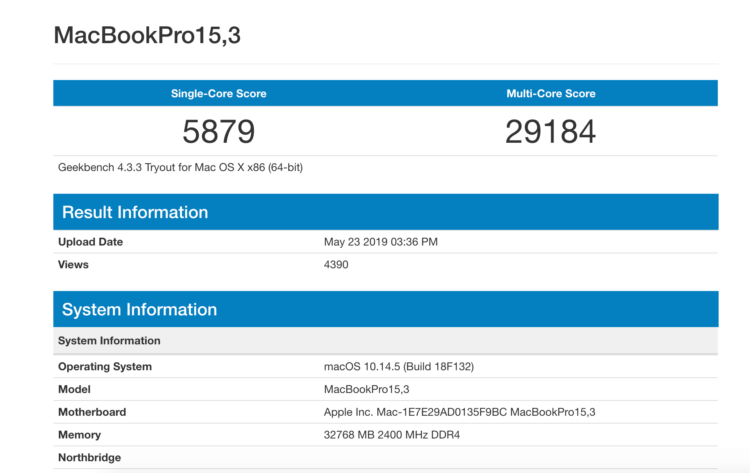Select the Upload Date label
Viewport: 750px width, 473px height.
click(x=90, y=242)
